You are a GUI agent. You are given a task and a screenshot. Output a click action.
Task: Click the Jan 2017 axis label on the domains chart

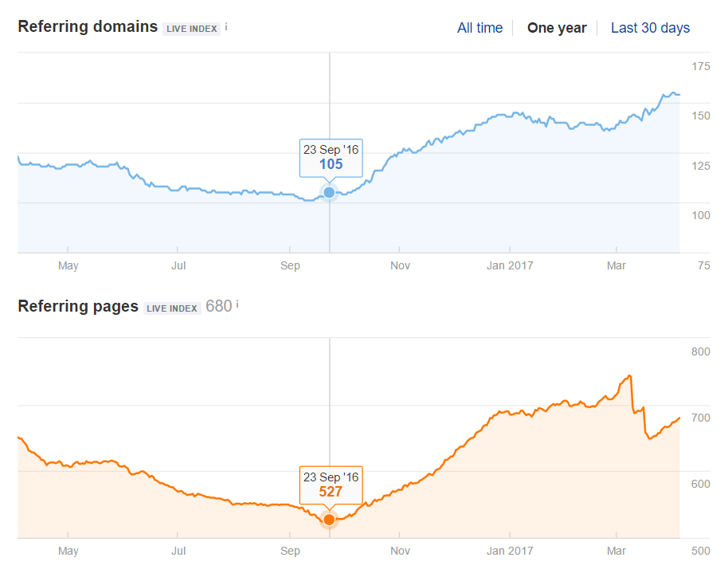[510, 265]
